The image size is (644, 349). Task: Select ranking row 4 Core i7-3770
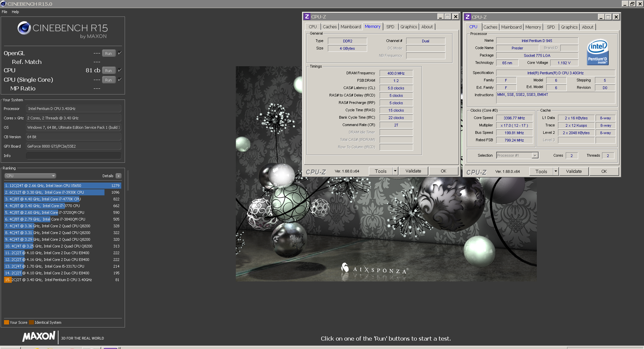click(62, 206)
